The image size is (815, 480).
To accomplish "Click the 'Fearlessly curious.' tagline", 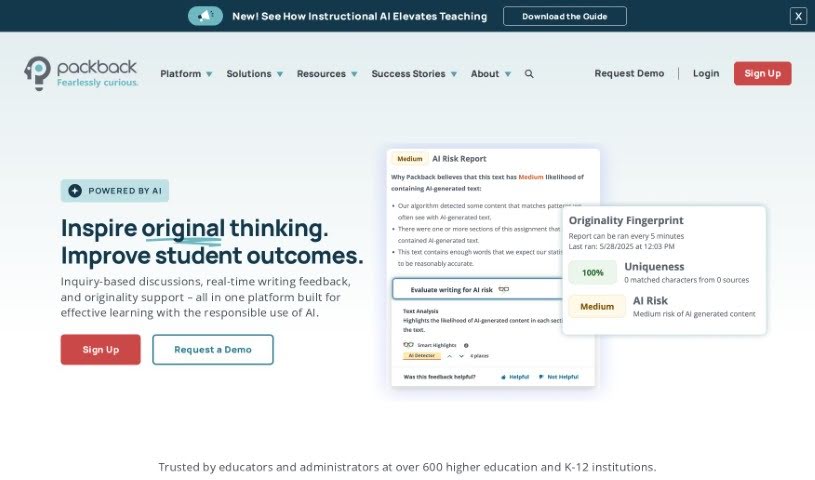I will [97, 83].
